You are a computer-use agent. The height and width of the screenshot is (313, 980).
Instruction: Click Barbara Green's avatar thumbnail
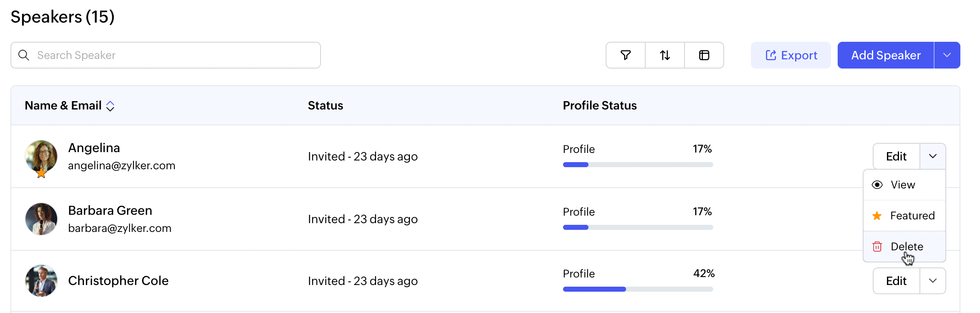41,219
